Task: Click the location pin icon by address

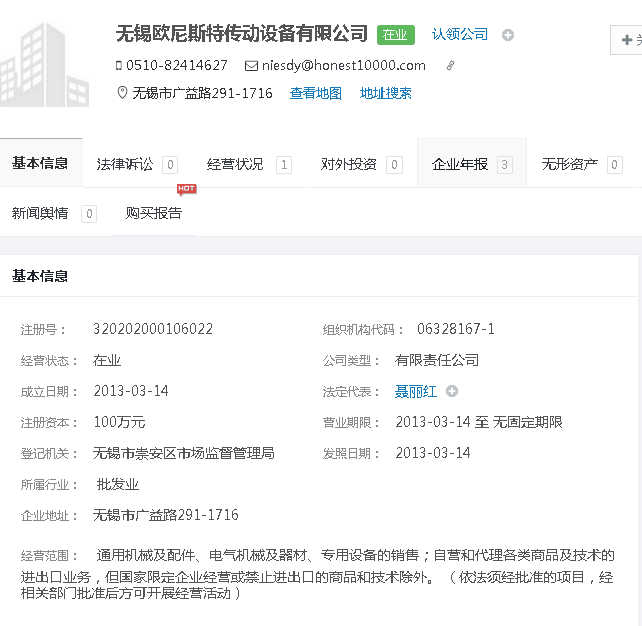Action: coord(122,93)
